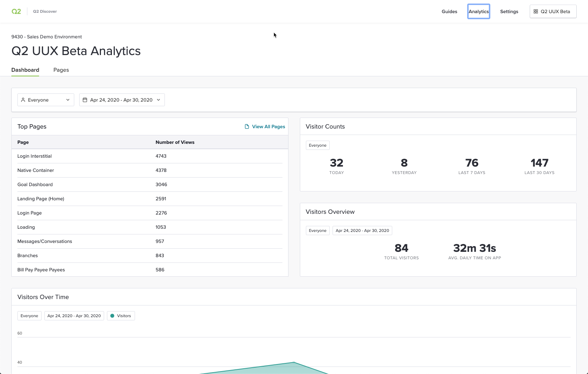Click the 147 Last 30 Days count
The image size is (588, 374).
click(x=539, y=163)
